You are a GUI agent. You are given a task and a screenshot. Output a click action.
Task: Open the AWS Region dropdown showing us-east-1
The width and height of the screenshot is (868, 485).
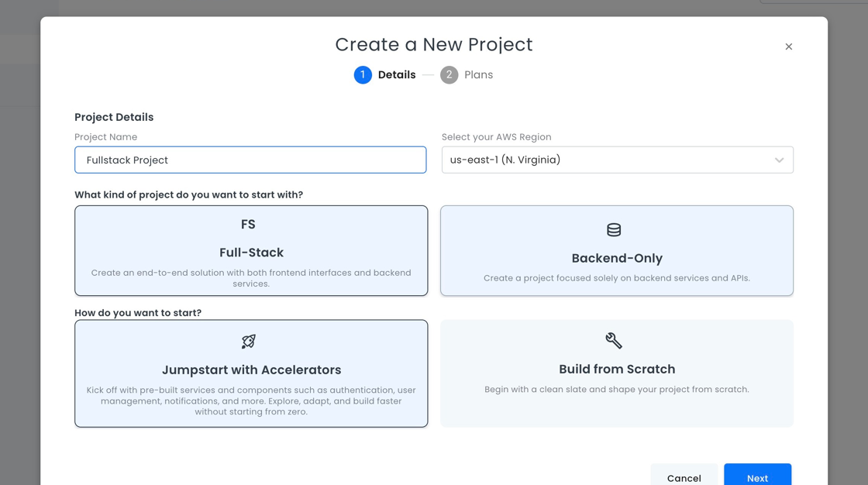(x=604, y=160)
